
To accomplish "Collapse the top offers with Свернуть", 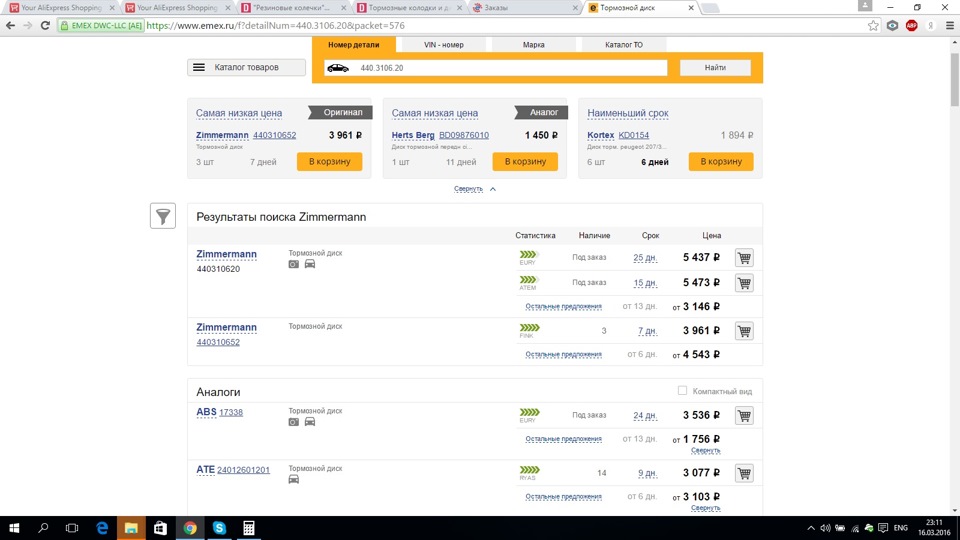I will click(x=475, y=189).
